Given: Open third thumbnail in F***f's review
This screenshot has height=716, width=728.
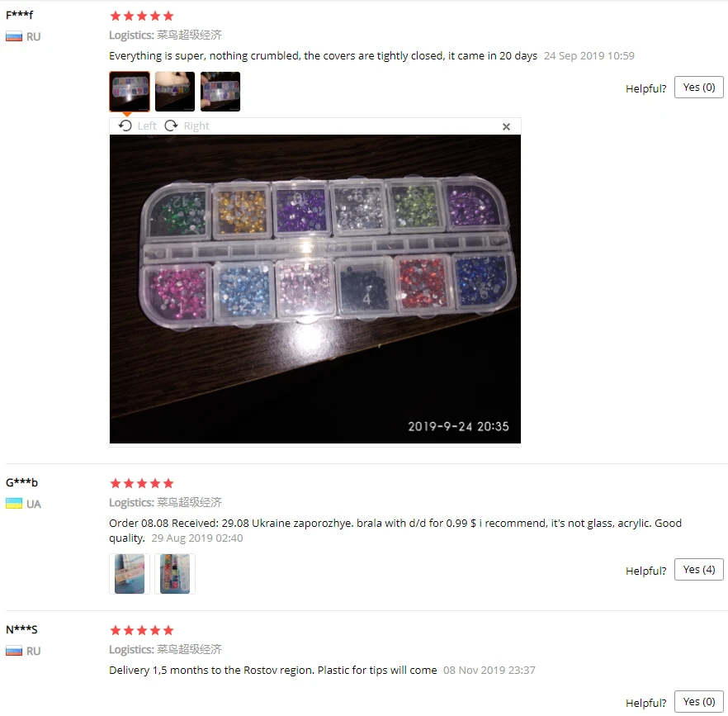Looking at the screenshot, I should coord(220,92).
